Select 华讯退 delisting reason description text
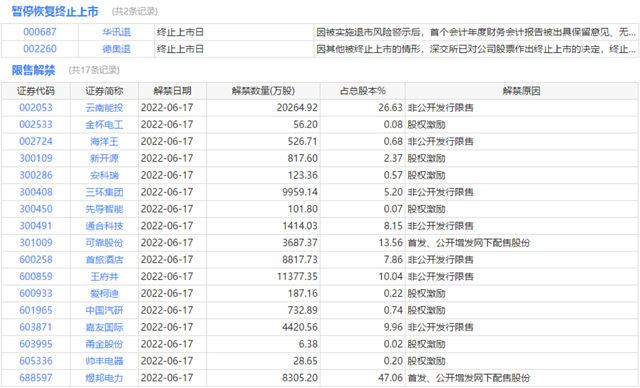 (x=476, y=32)
